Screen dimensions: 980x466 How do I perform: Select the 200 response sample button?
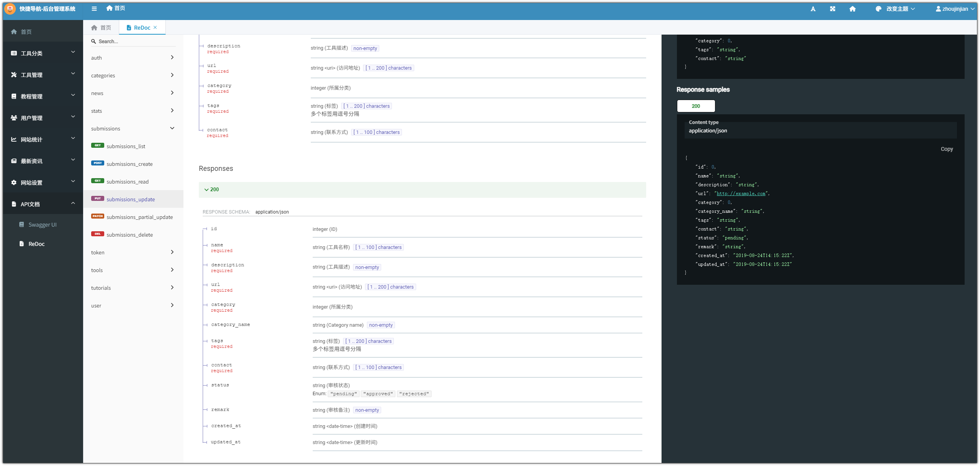click(x=695, y=106)
